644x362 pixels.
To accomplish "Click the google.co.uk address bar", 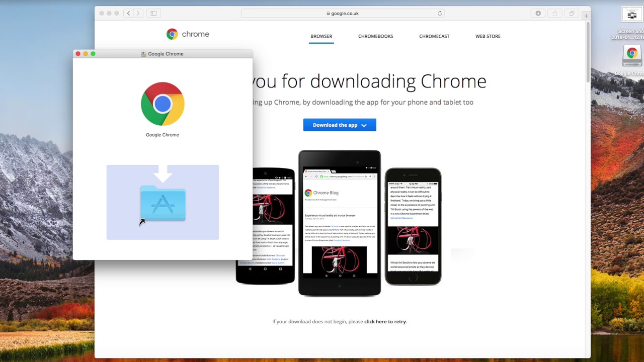I will tap(343, 14).
